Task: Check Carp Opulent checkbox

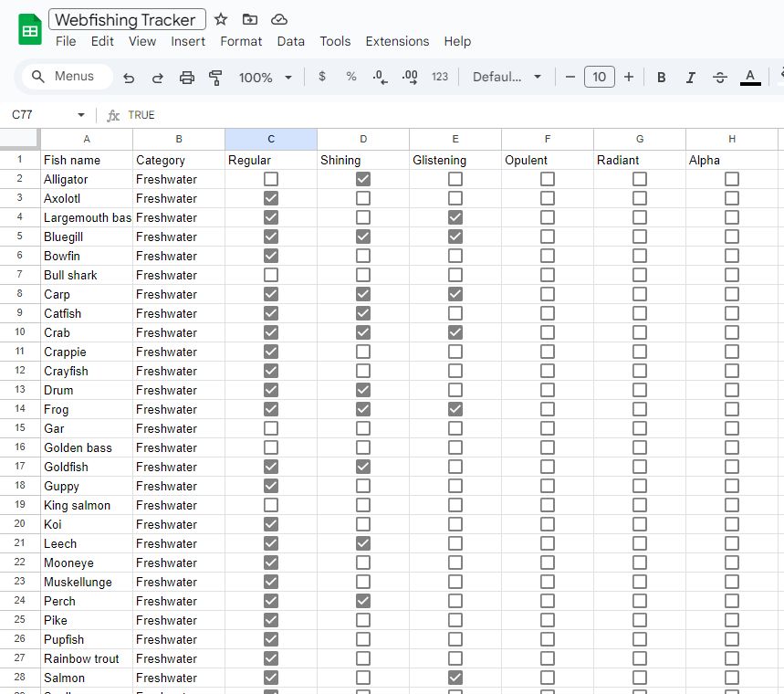Action: tap(548, 294)
